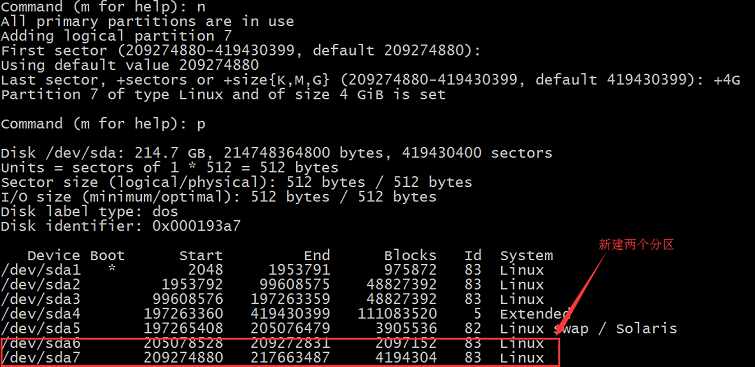Click the /dev/sda7 device name
The height and width of the screenshot is (367, 755).
[x=40, y=358]
